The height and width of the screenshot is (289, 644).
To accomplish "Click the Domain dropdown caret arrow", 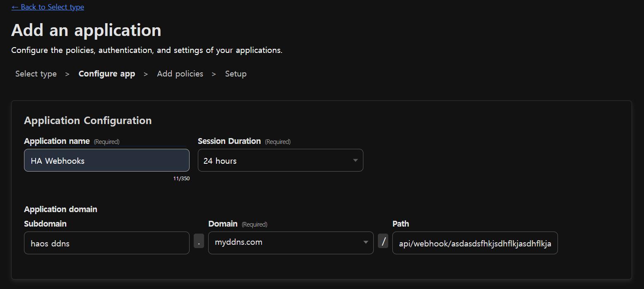I will click(365, 242).
